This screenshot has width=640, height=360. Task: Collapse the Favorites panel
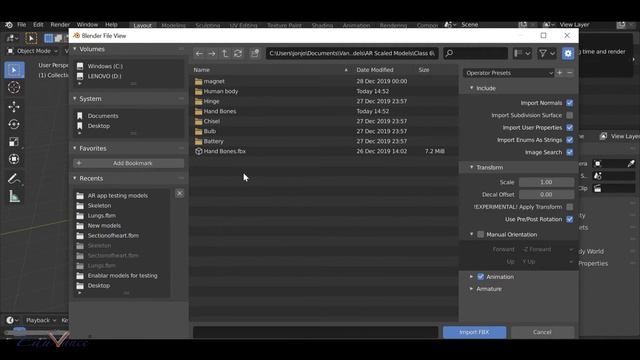(75, 148)
